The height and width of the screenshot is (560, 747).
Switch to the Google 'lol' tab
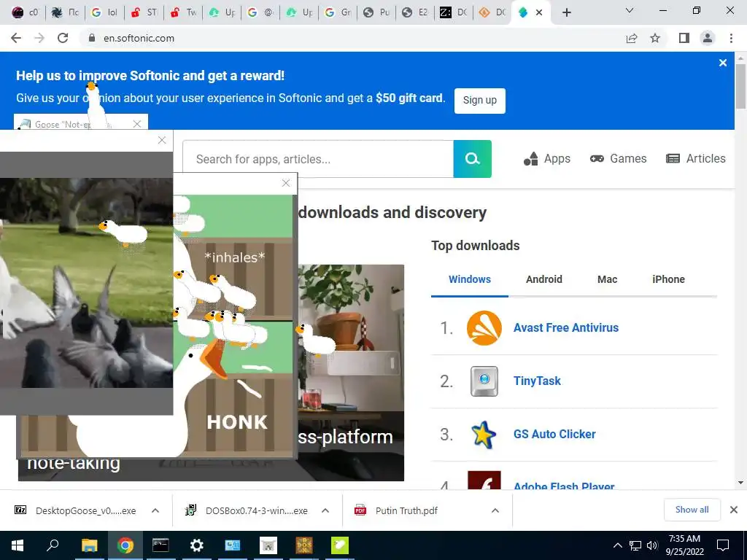[105, 12]
